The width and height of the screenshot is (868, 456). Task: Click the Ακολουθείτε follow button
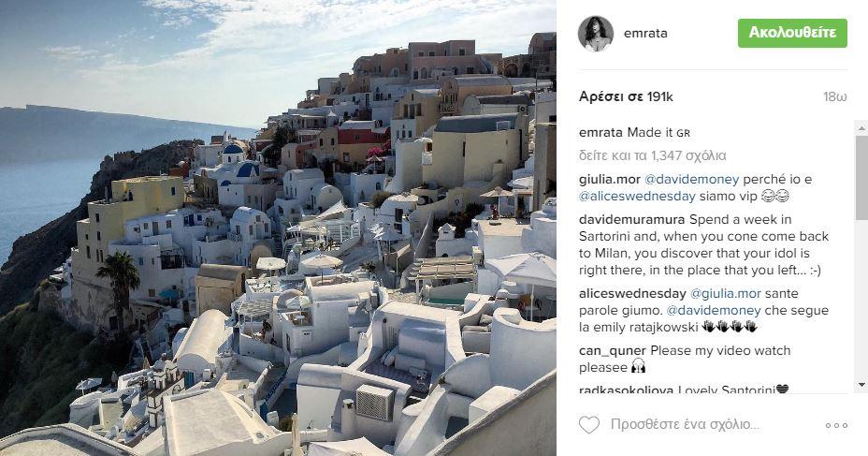792,34
